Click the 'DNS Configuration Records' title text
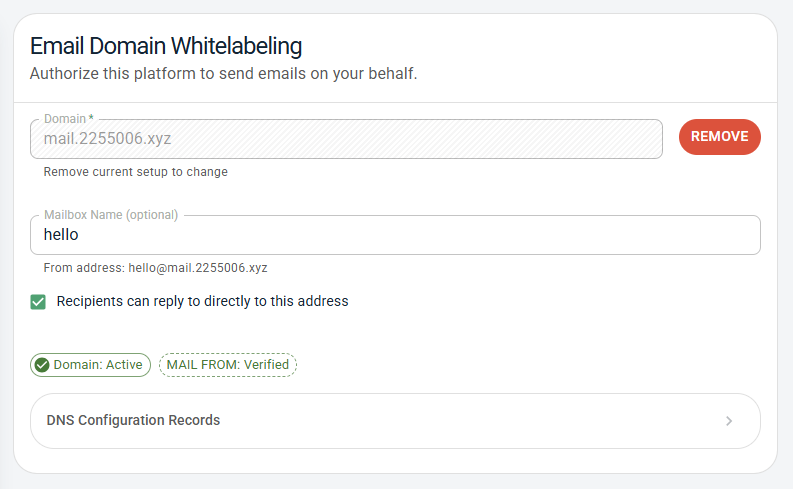This screenshot has width=793, height=489. click(x=133, y=421)
